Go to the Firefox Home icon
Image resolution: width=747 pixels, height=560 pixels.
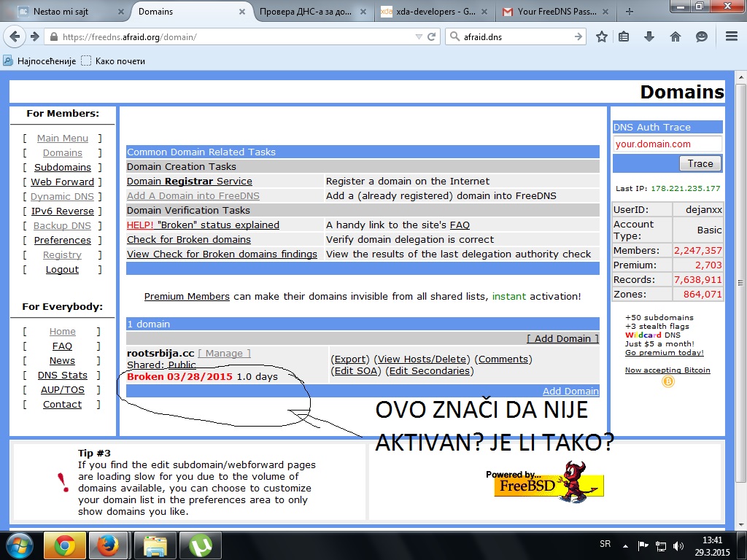(675, 36)
